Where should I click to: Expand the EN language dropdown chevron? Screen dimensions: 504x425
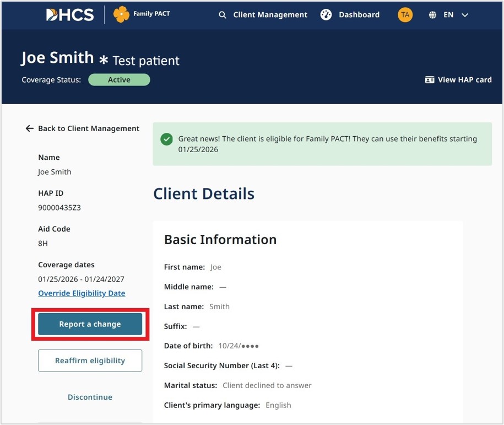pos(465,15)
